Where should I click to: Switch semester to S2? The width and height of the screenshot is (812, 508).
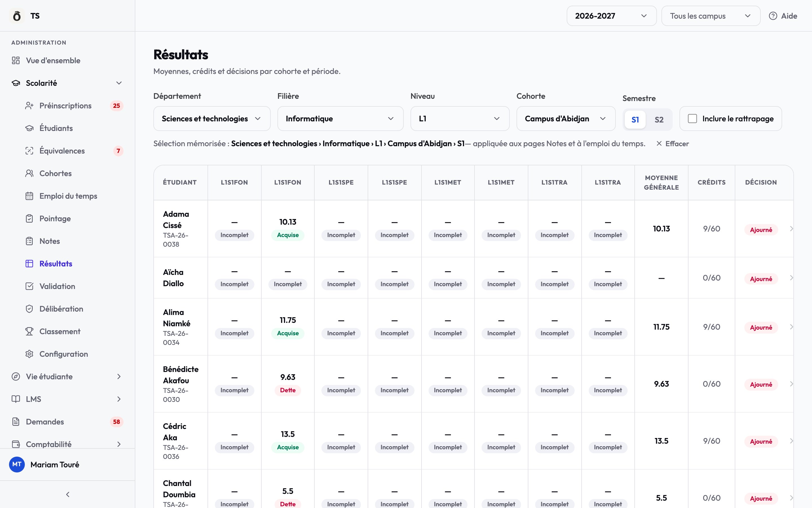point(659,120)
